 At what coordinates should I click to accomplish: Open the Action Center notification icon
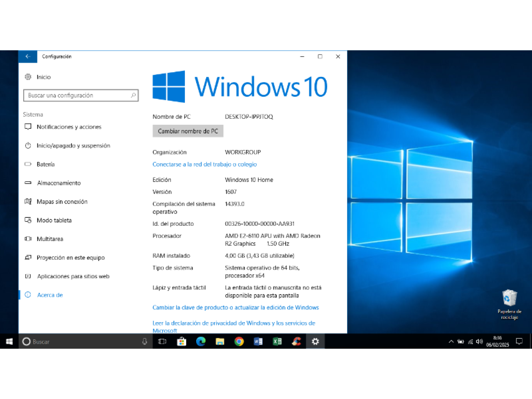coord(519,341)
